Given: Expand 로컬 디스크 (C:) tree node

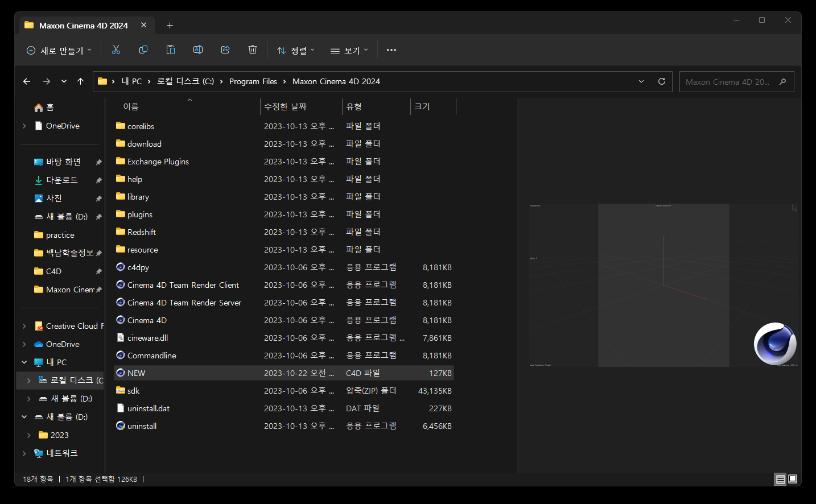Looking at the screenshot, I should point(29,381).
